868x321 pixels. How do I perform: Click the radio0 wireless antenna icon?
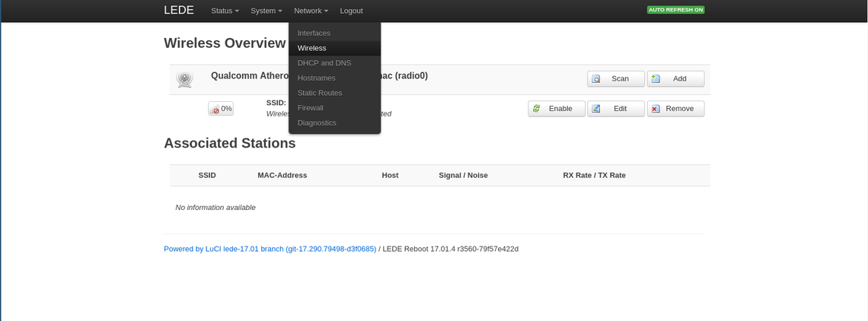(x=184, y=79)
